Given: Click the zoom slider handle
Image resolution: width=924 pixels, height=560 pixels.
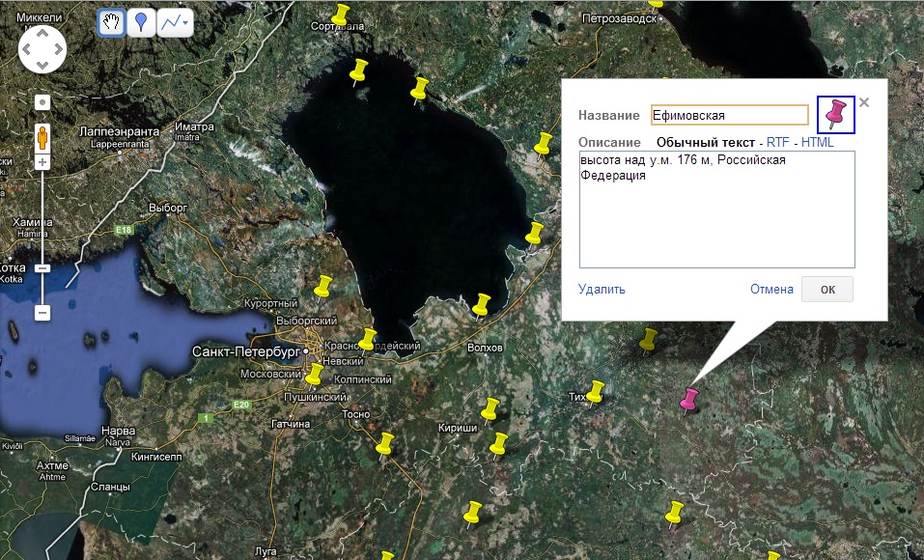Looking at the screenshot, I should pyautogui.click(x=42, y=268).
